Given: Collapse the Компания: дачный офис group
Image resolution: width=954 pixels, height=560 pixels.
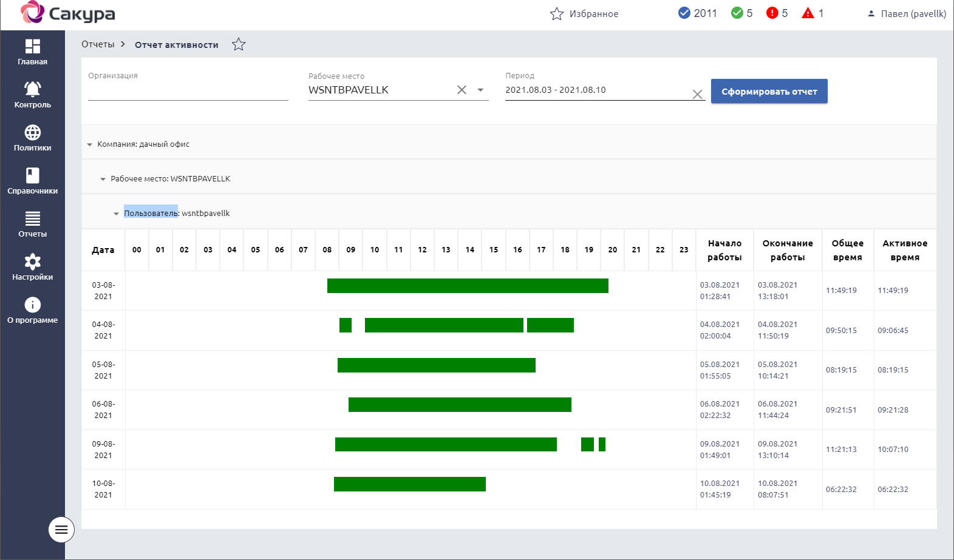Looking at the screenshot, I should pyautogui.click(x=90, y=145).
